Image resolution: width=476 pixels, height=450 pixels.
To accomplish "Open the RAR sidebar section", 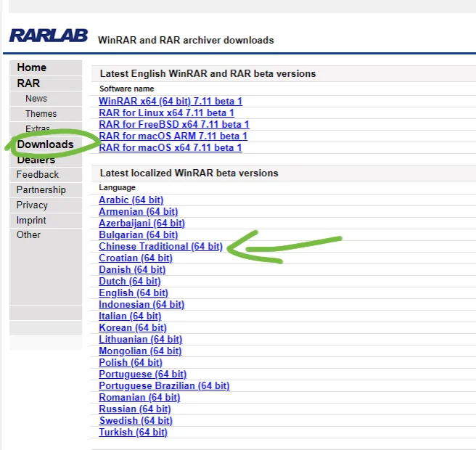I will tap(28, 83).
